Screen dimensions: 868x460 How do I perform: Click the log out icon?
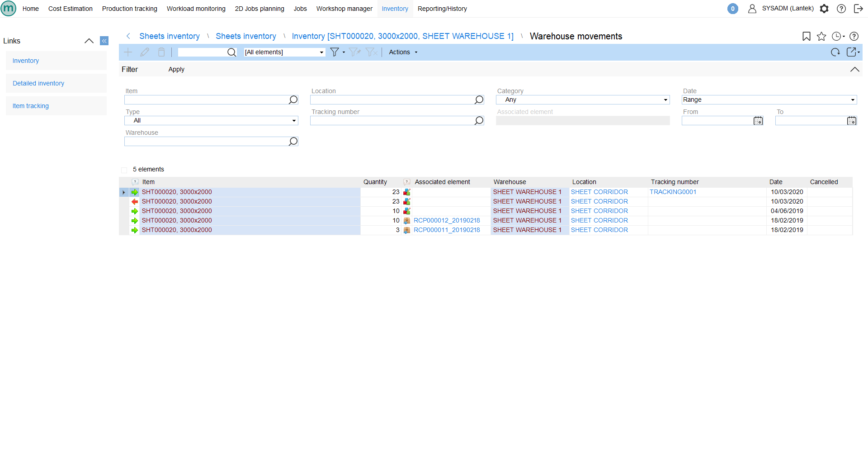[x=858, y=9]
